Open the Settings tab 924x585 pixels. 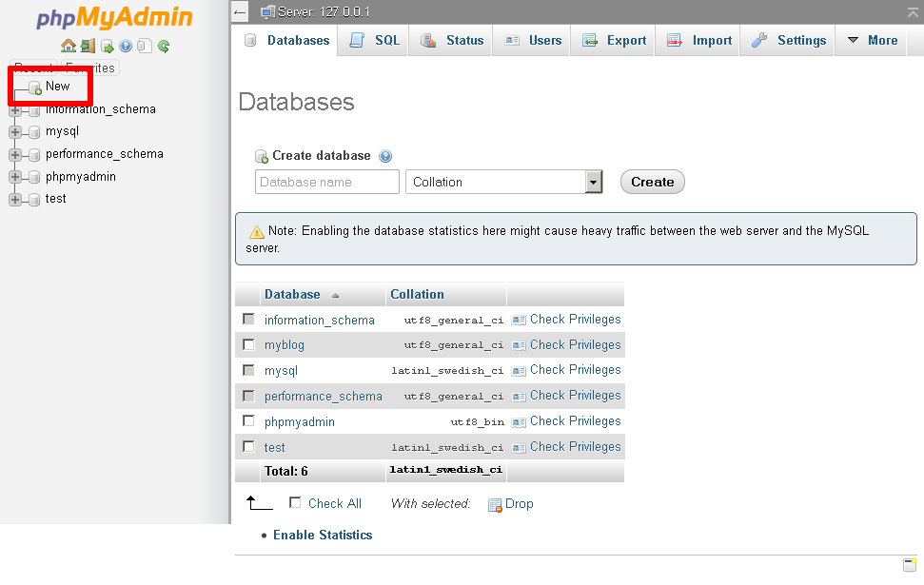click(x=787, y=40)
